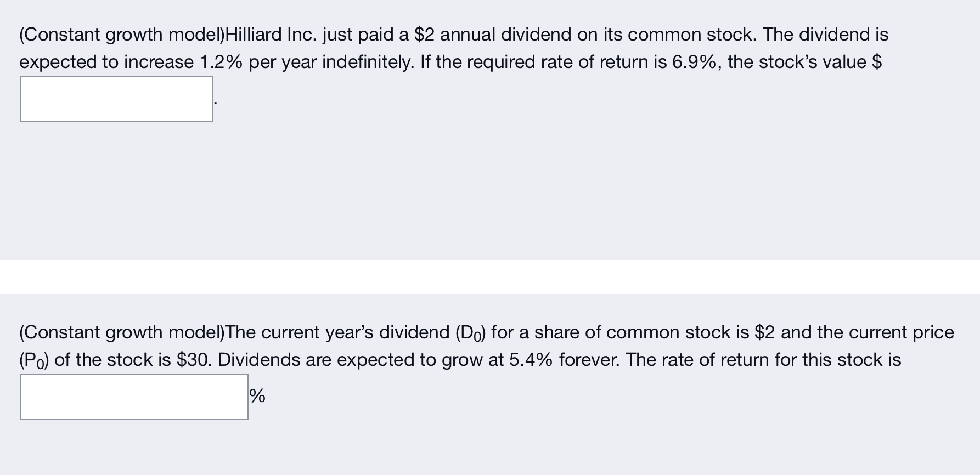
Task: Click the answer box for Hilliard stock value
Action: (x=116, y=99)
